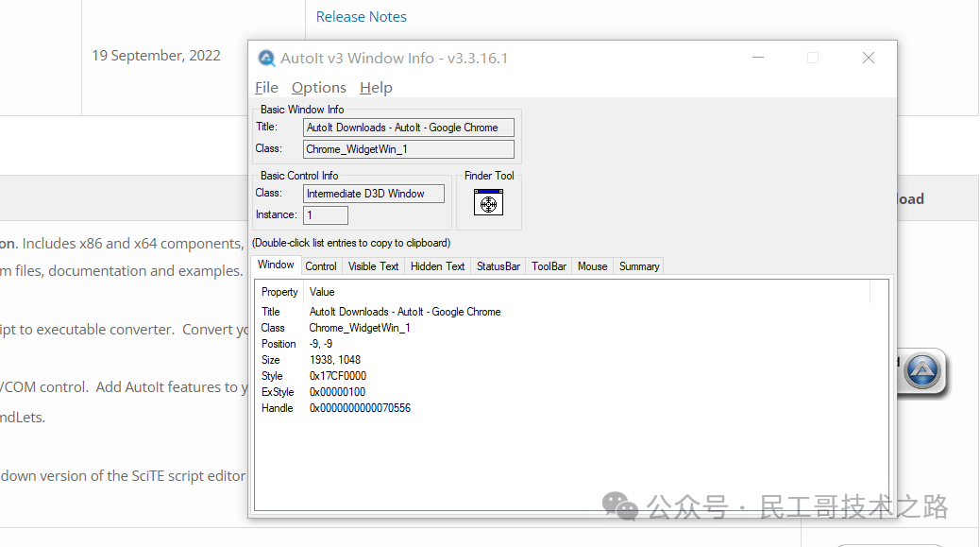Click the Release Notes link on webpage
The image size is (980, 547).
[362, 17]
